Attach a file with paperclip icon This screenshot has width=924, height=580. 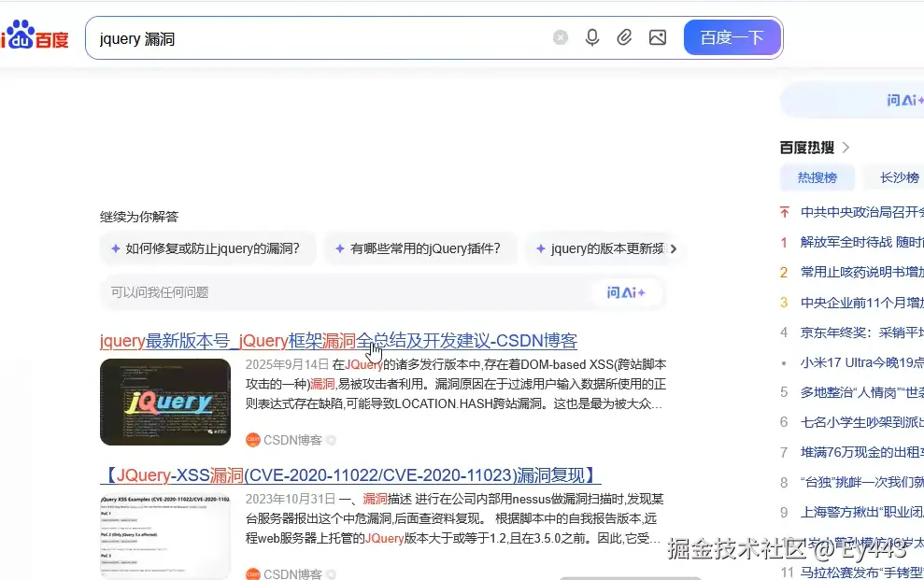click(624, 37)
